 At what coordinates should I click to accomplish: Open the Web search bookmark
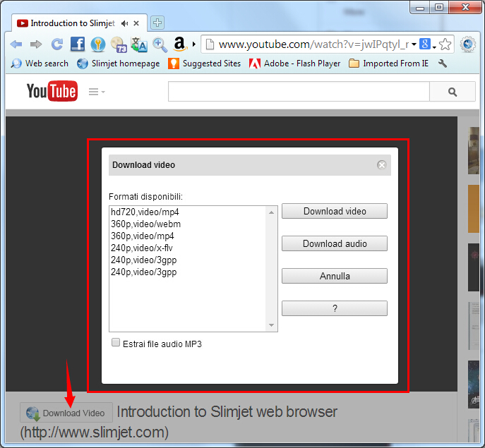(x=40, y=63)
